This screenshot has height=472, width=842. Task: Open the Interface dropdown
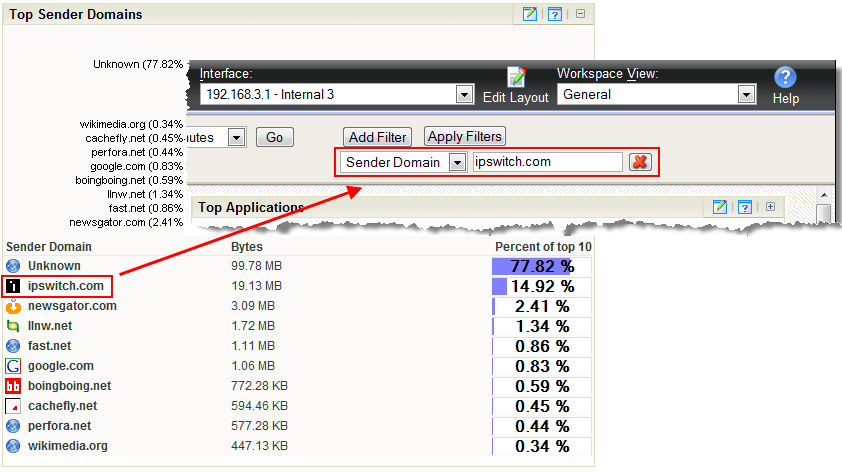[464, 95]
